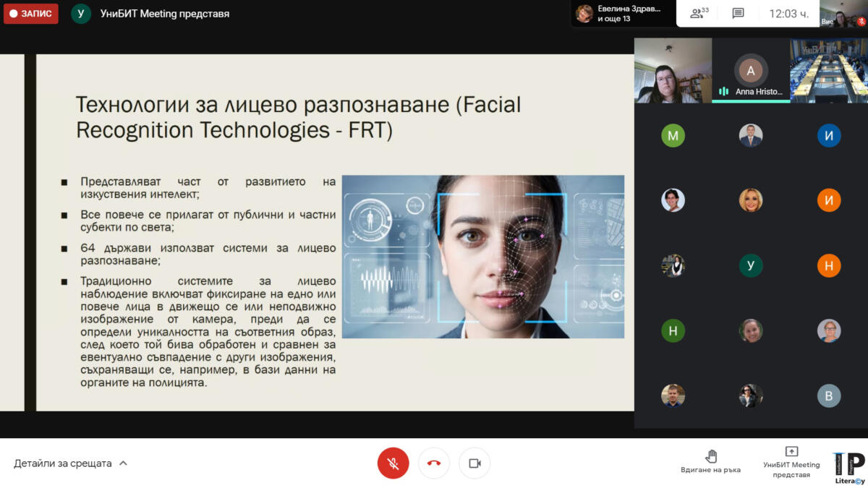Open the chat panel icon

[738, 13]
